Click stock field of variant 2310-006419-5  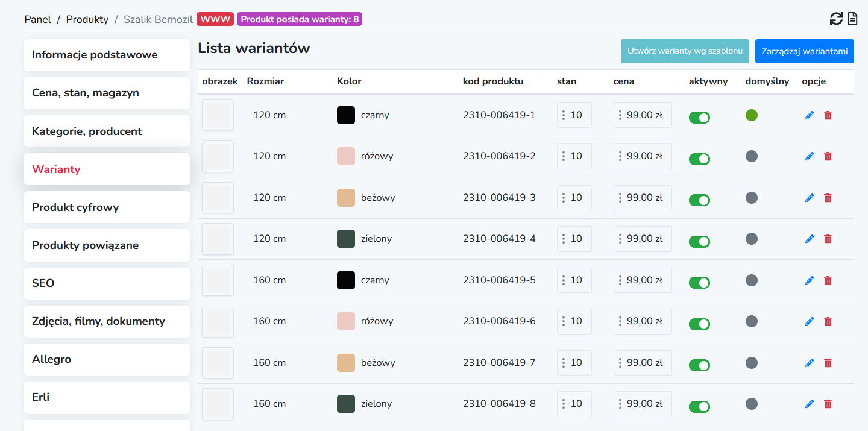pyautogui.click(x=574, y=280)
